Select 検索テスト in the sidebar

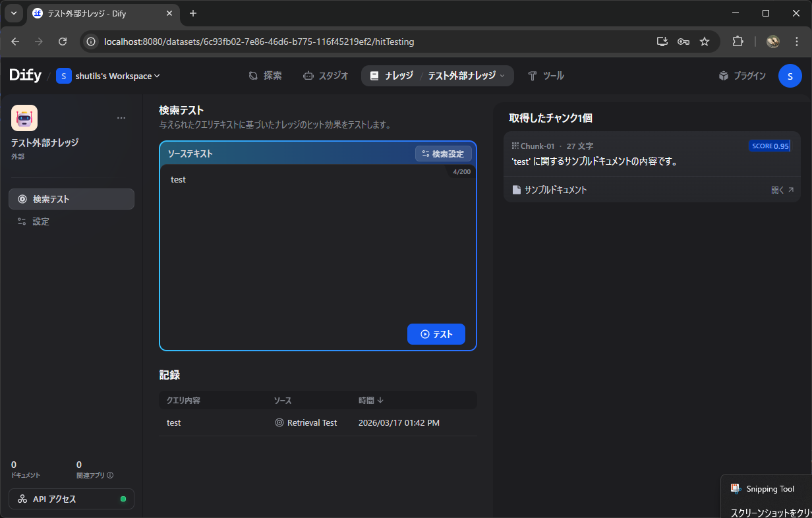click(x=71, y=198)
